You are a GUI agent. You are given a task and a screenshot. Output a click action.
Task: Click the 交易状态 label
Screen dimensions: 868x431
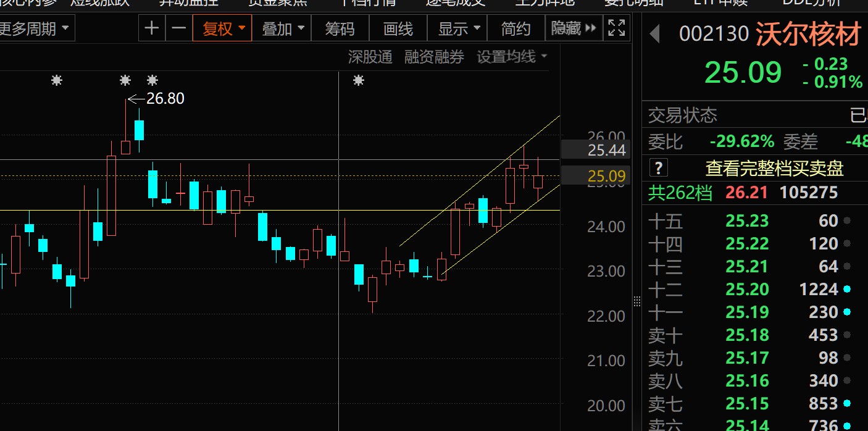[682, 115]
